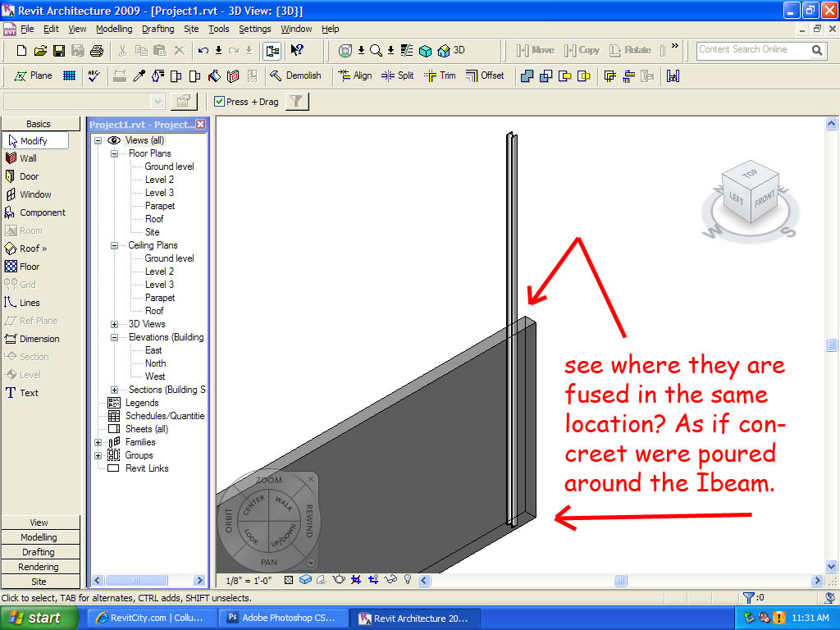The height and width of the screenshot is (630, 840).
Task: Collapse the Floor Plans node
Action: click(x=114, y=153)
